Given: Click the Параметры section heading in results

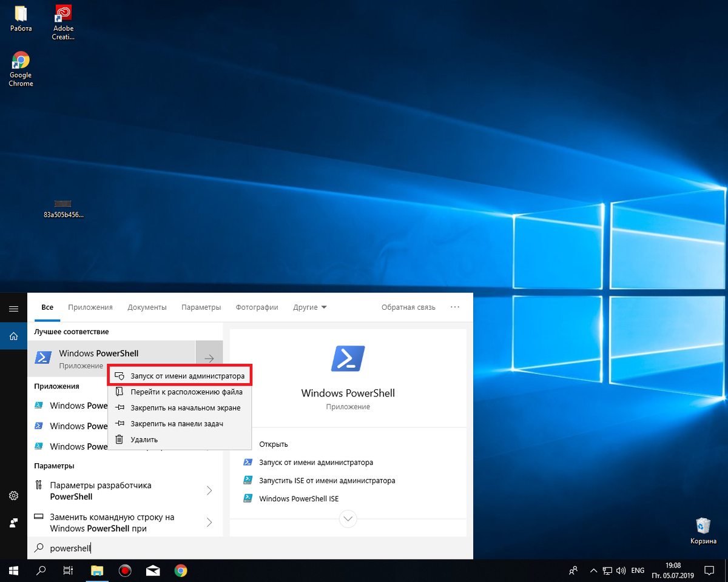Looking at the screenshot, I should tap(54, 466).
